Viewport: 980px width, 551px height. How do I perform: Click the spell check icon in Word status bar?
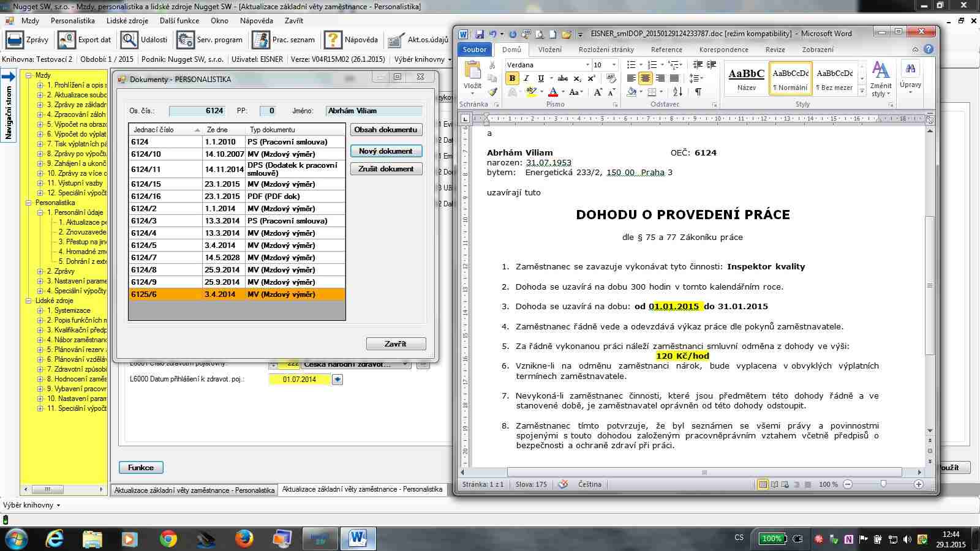click(563, 484)
